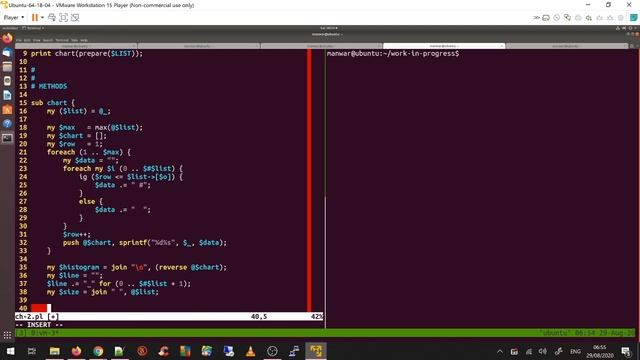Open Firefox from the Windows taskbar

point(76,351)
